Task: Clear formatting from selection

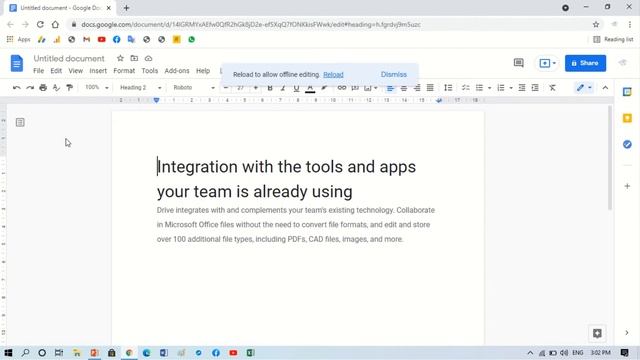Action: 552,88
